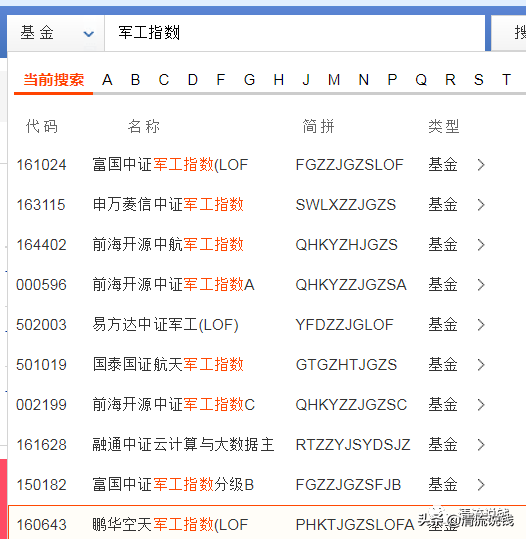
Task: Select fund 富国中证军工指数(LOF
Action: 170,165
